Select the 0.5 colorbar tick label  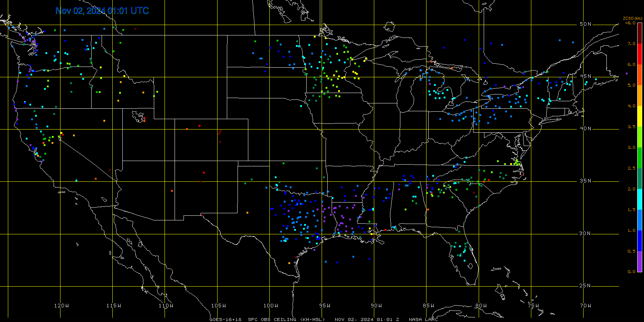click(x=631, y=252)
